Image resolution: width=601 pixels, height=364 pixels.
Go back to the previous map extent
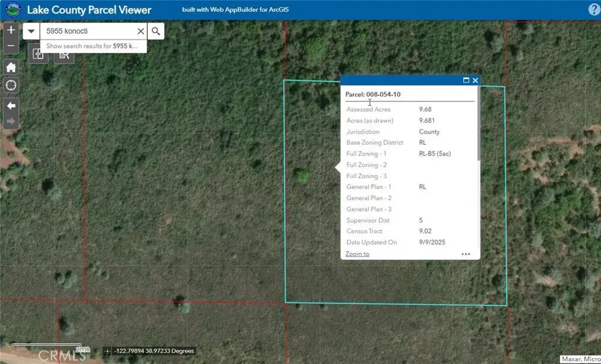pyautogui.click(x=11, y=106)
